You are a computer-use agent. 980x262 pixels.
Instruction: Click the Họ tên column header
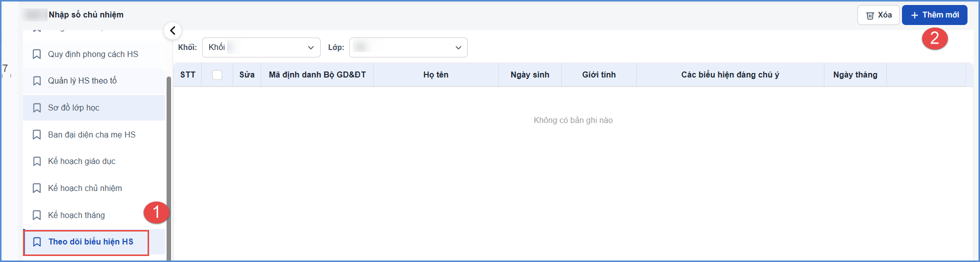[436, 75]
